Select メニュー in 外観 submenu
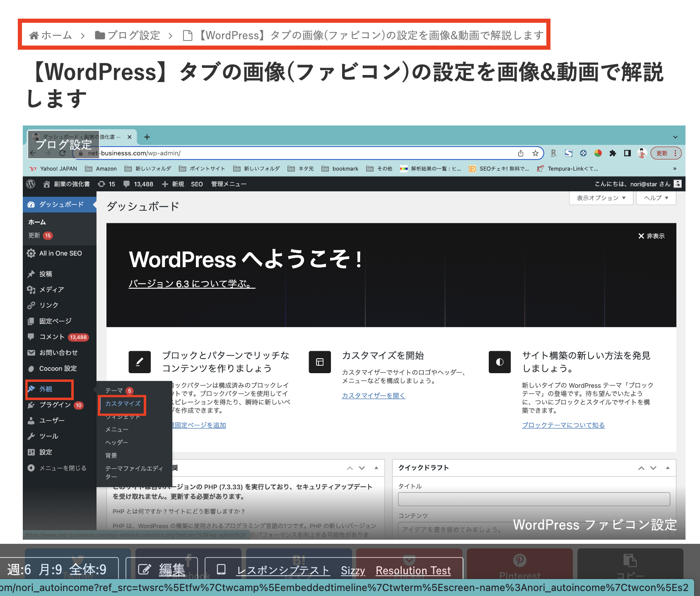The width and height of the screenshot is (700, 596). click(117, 430)
